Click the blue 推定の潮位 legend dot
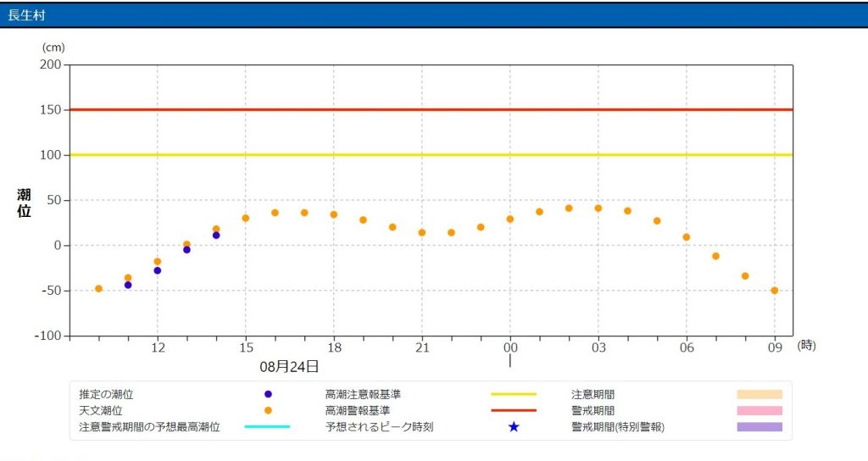 tap(268, 395)
